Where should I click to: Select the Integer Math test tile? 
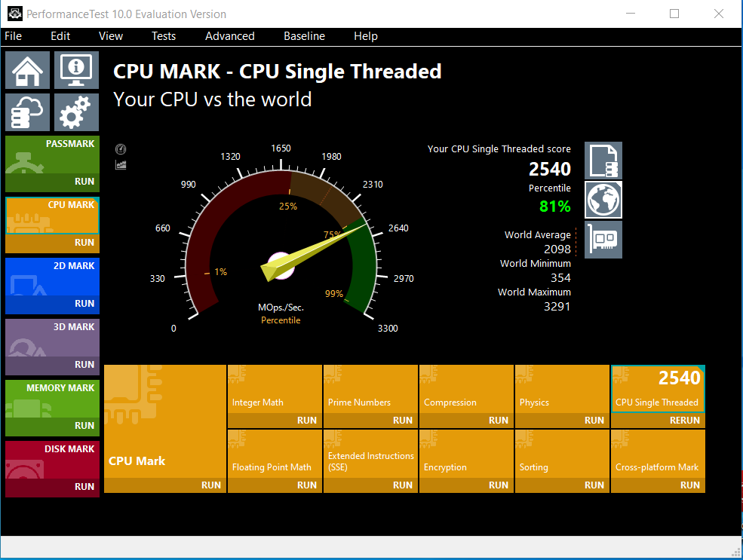[x=275, y=389]
